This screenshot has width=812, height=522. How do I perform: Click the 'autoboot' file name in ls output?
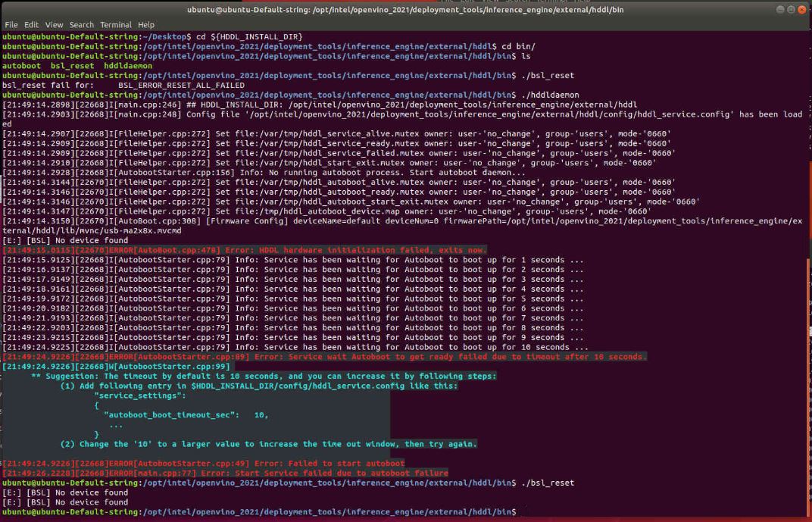[x=21, y=66]
